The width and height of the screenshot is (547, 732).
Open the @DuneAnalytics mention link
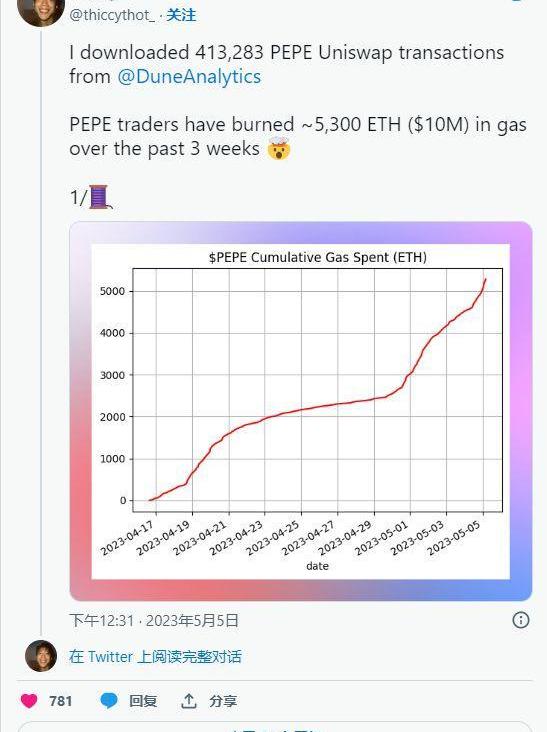point(189,77)
